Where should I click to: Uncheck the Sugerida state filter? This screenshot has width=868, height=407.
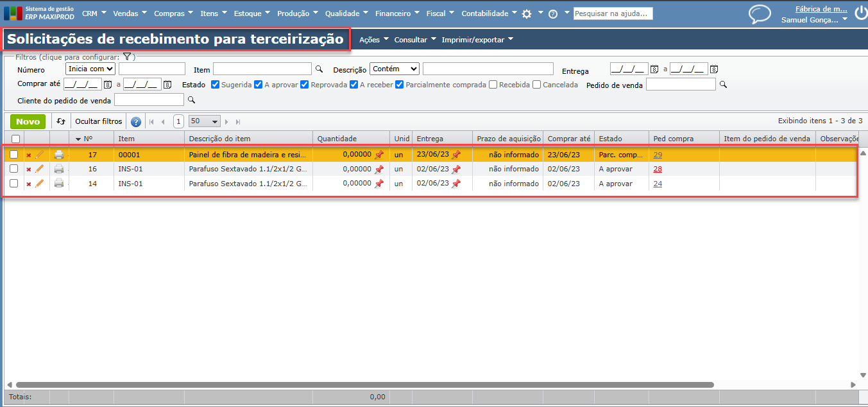click(x=215, y=84)
